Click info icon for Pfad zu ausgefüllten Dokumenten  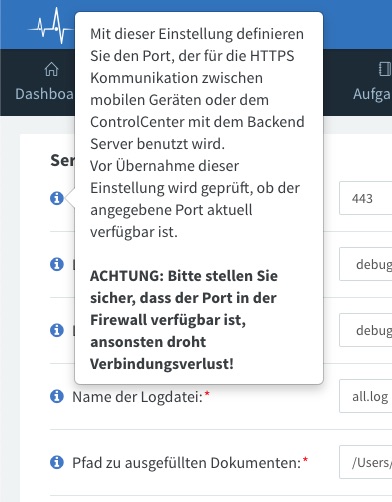point(57,462)
